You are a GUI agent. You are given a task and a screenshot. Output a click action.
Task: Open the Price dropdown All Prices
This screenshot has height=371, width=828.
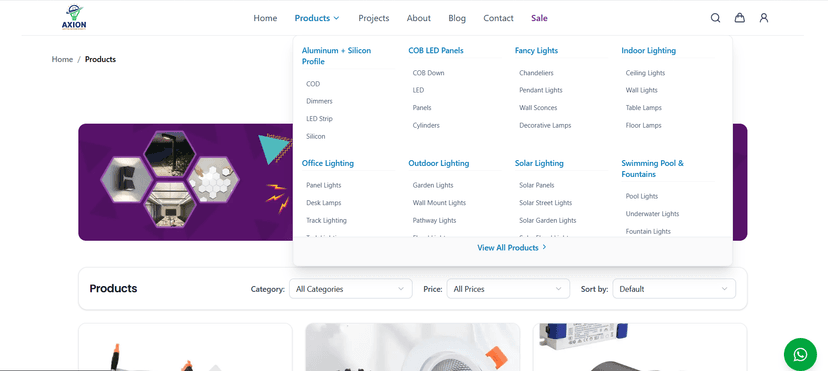[x=508, y=289]
